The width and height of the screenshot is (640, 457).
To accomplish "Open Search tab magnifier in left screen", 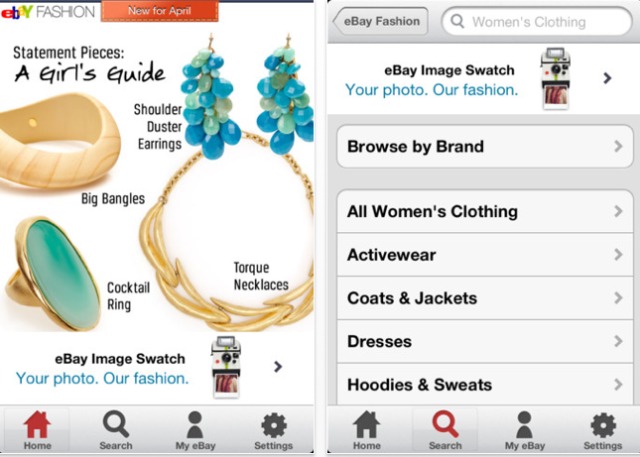I will 116,424.
